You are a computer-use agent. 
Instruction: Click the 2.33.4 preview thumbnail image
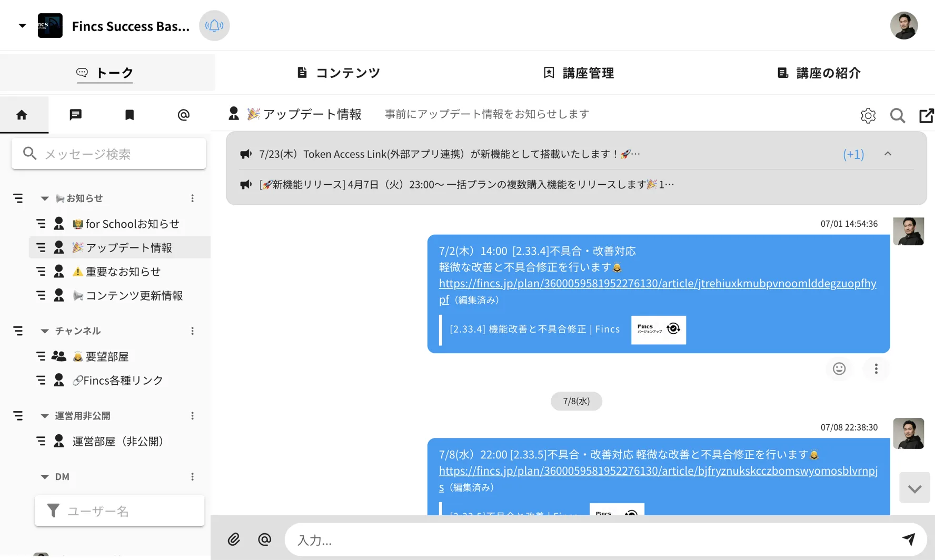(658, 329)
